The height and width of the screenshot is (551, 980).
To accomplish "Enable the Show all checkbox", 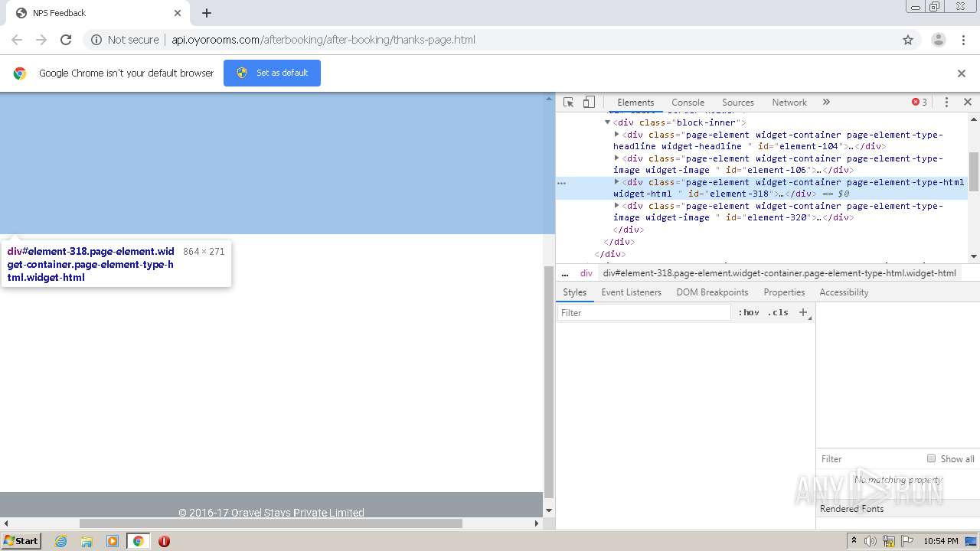I will coord(931,458).
